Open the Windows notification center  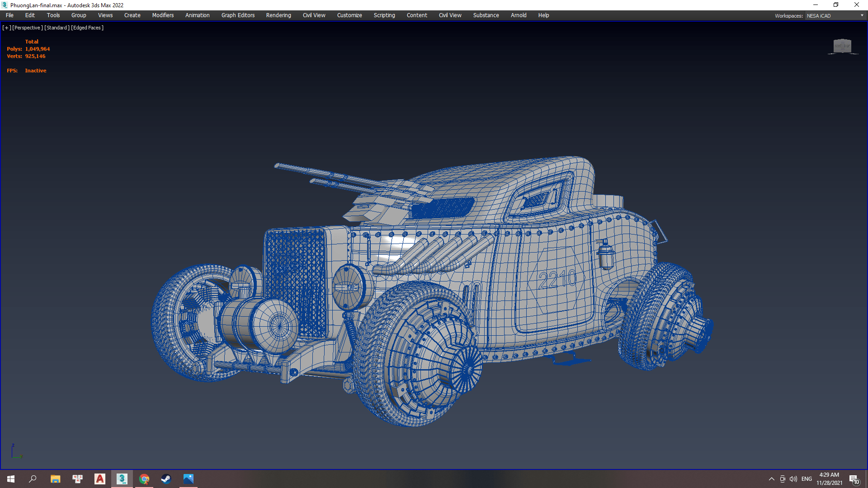click(854, 479)
